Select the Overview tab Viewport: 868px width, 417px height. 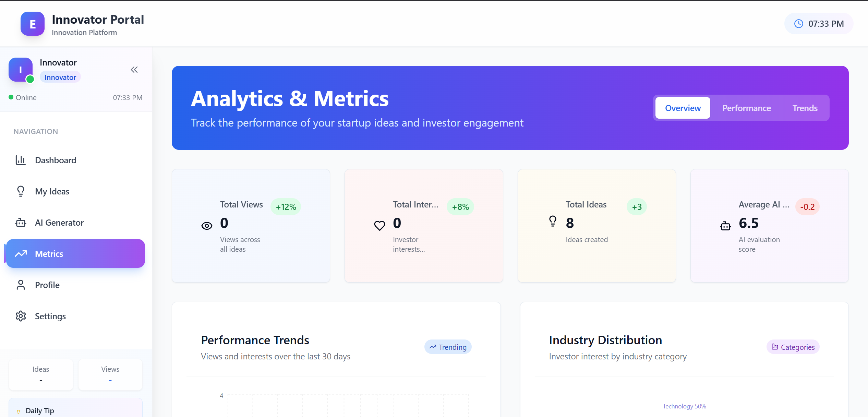683,108
